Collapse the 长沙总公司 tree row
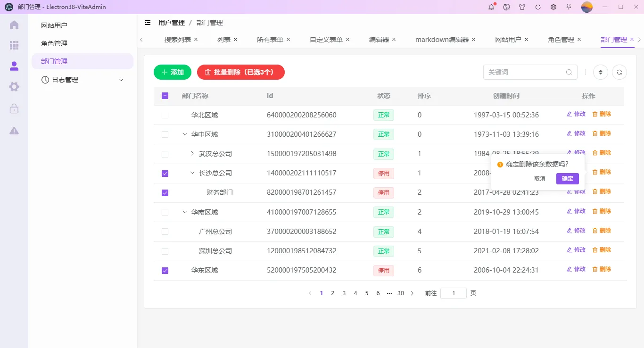This screenshot has width=644, height=348. coord(192,173)
